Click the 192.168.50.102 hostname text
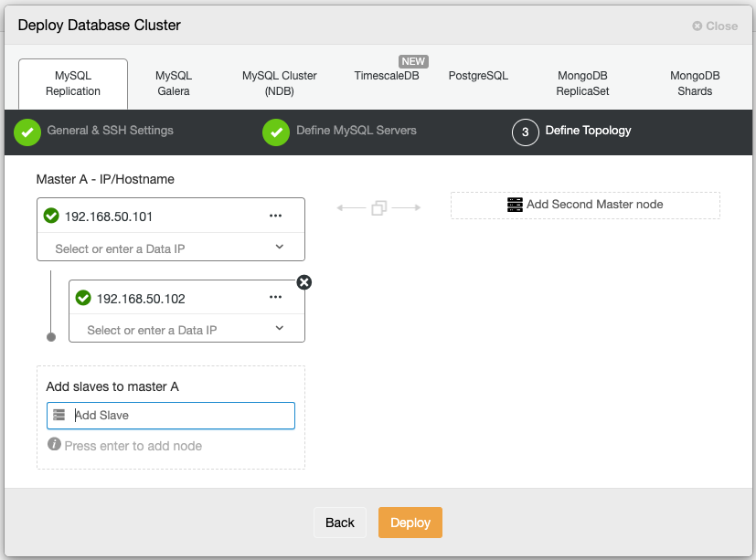 click(141, 299)
